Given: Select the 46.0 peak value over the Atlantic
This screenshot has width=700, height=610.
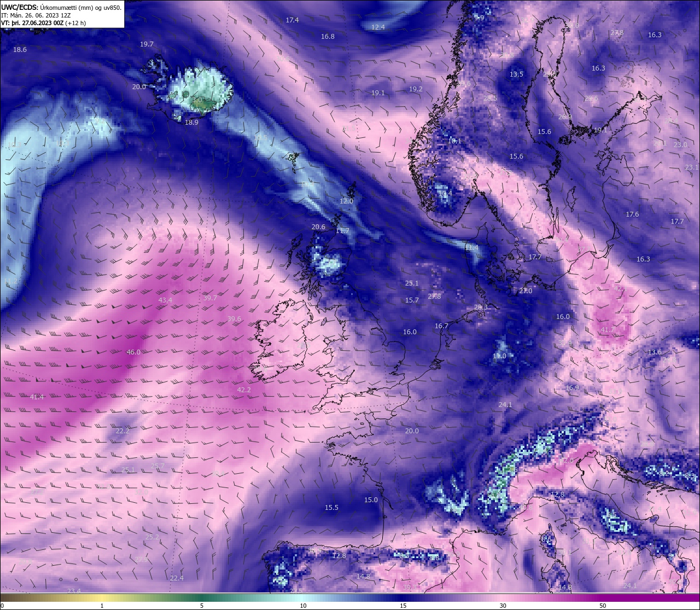Looking at the screenshot, I should [133, 352].
